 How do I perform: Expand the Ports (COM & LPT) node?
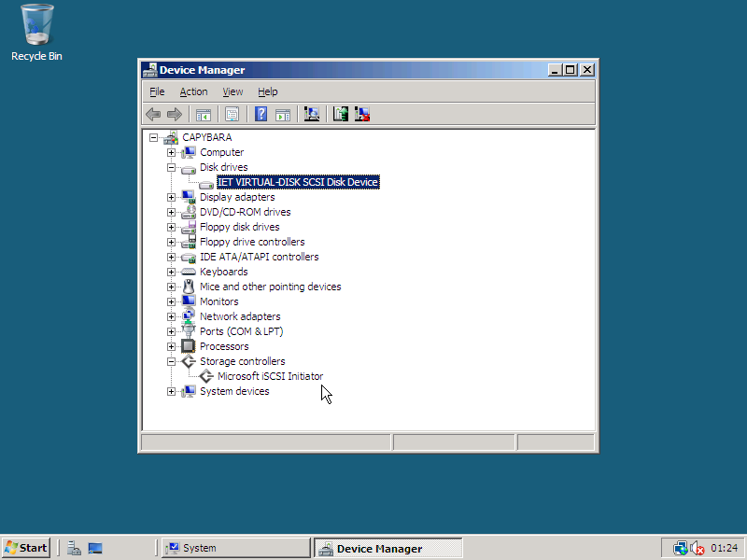(x=172, y=330)
